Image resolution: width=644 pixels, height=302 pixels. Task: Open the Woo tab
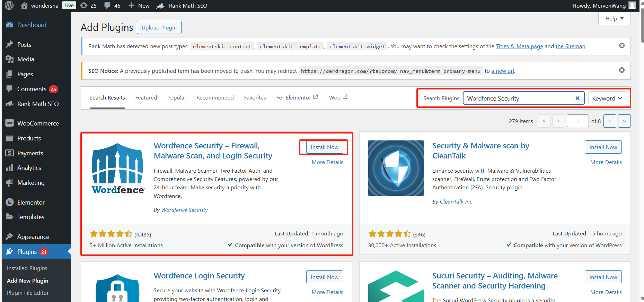[338, 98]
